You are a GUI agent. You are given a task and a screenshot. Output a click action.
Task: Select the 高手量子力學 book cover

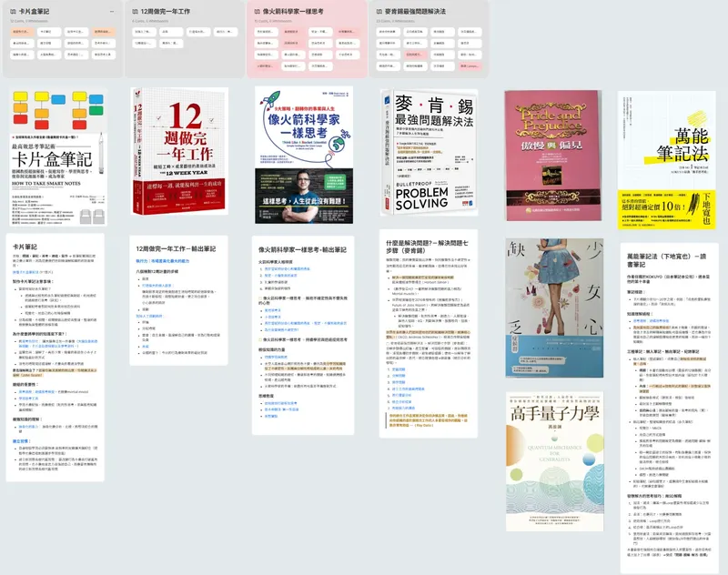point(555,461)
